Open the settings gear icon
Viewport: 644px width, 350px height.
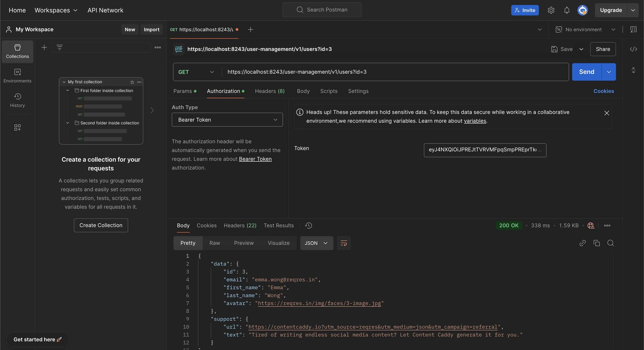point(551,10)
